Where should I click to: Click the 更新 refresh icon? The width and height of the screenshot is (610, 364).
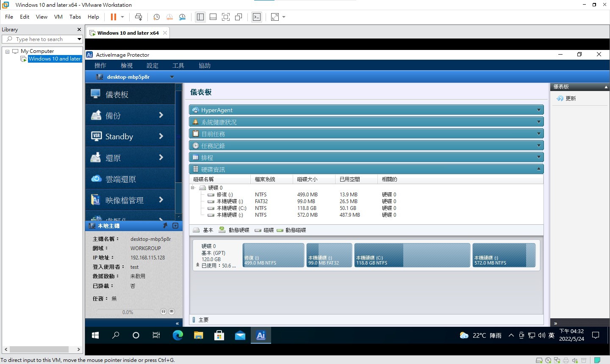tap(560, 98)
